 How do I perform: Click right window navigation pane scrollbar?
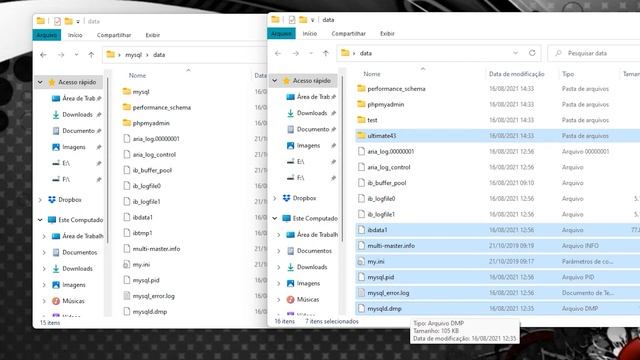[x=342, y=159]
